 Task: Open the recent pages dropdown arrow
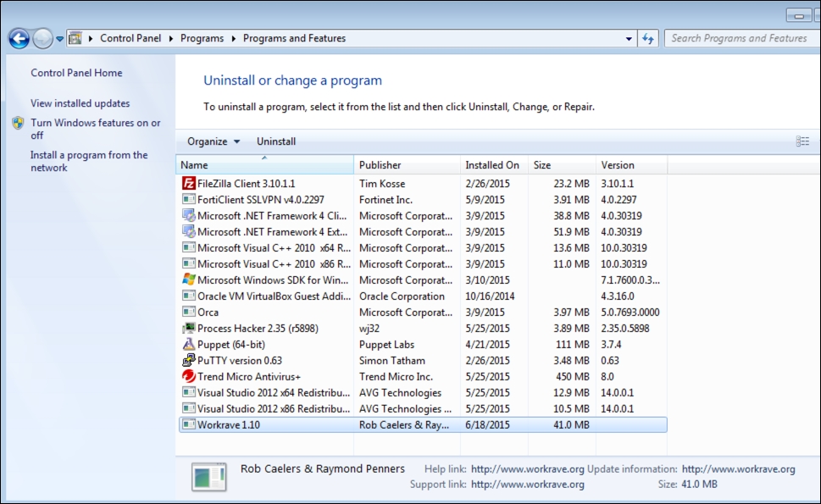60,39
